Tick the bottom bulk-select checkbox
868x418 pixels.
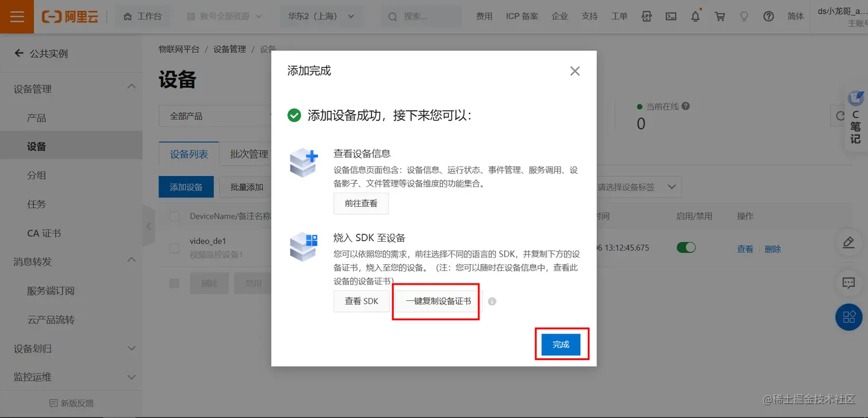coord(174,284)
